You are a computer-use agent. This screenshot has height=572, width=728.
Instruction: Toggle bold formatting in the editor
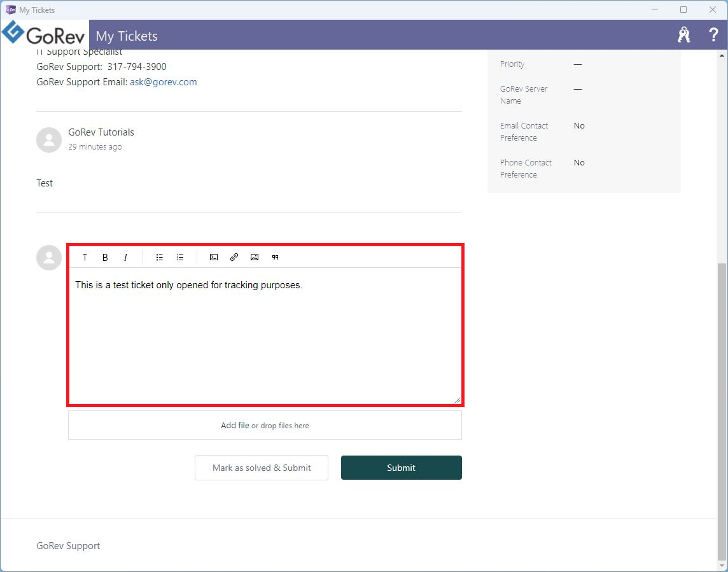click(x=105, y=257)
